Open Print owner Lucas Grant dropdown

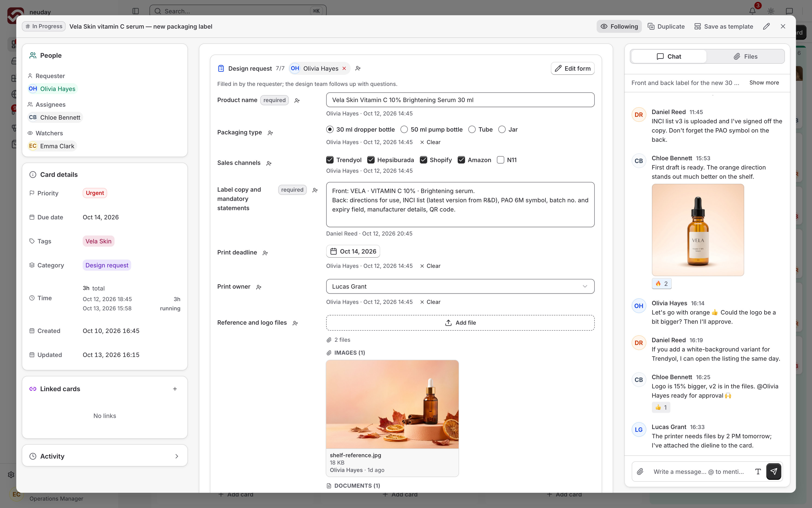coord(460,286)
